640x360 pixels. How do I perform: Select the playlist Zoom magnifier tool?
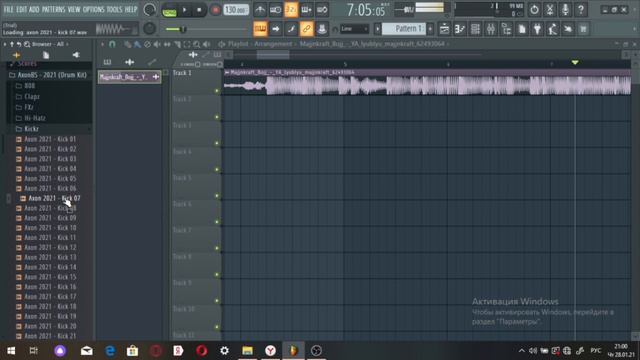pos(197,44)
